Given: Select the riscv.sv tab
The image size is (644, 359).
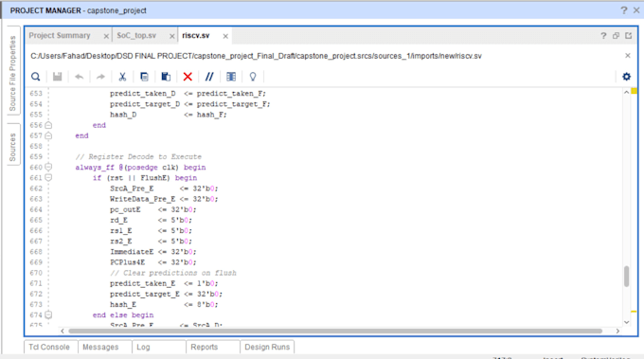Looking at the screenshot, I should tap(196, 36).
